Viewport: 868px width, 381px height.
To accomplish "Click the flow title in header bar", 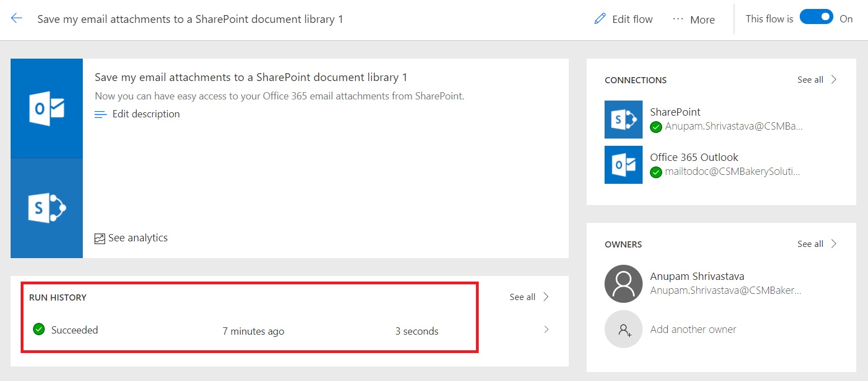I will pyautogui.click(x=190, y=19).
